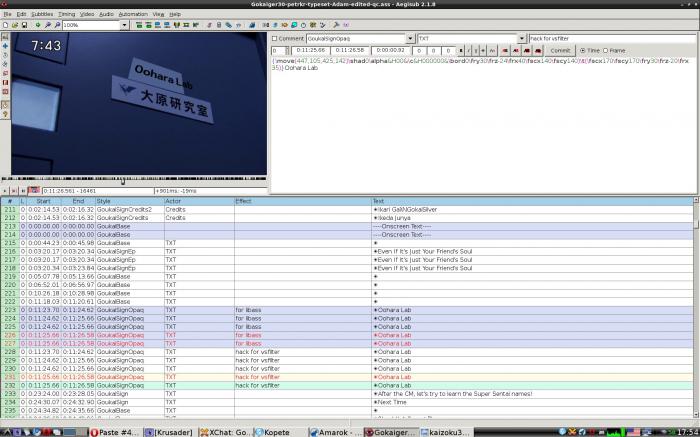Open the Subtitles menu

(x=42, y=14)
